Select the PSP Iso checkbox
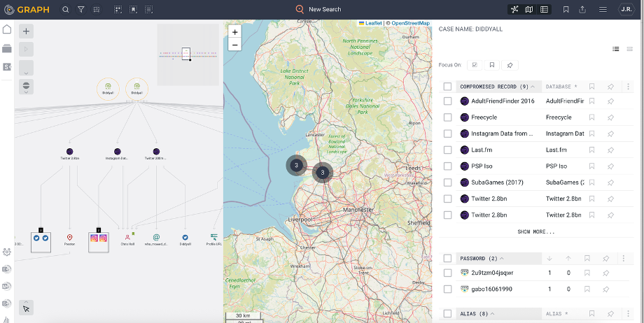644x323 pixels. point(448,166)
